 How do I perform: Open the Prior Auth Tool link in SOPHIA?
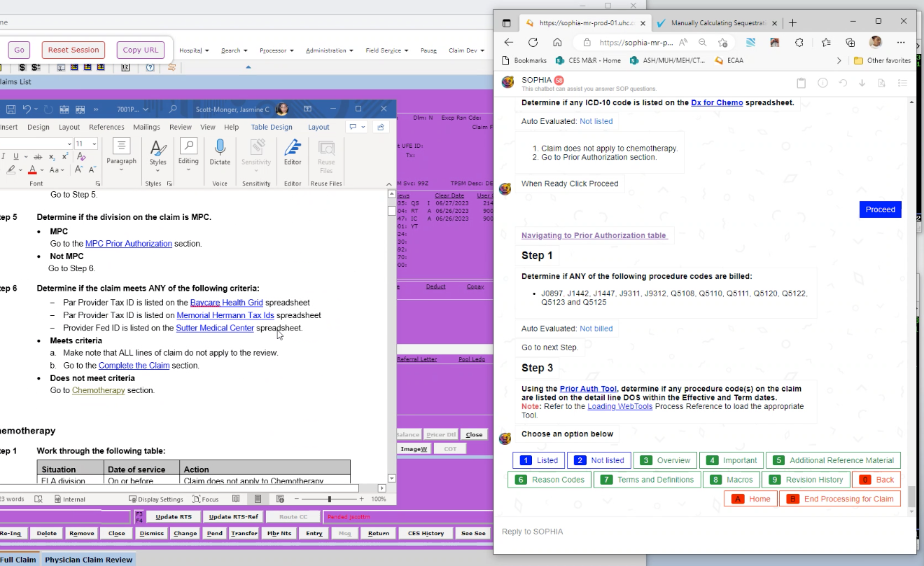coord(588,389)
